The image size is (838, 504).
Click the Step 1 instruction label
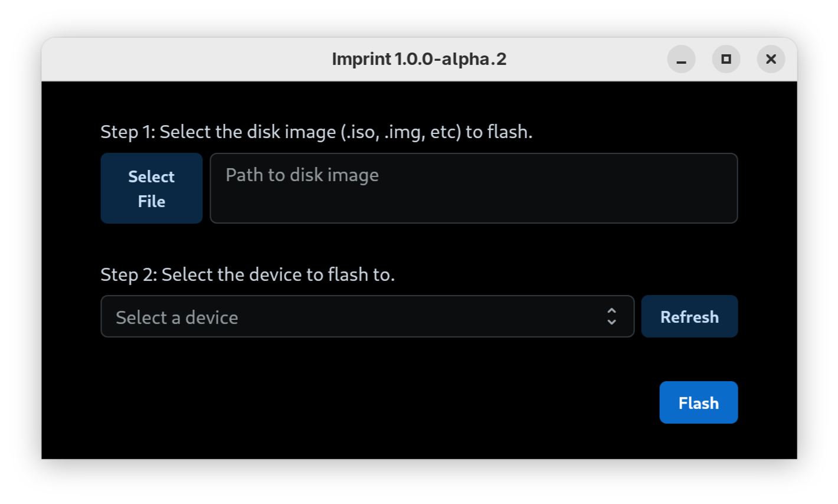[x=316, y=132]
